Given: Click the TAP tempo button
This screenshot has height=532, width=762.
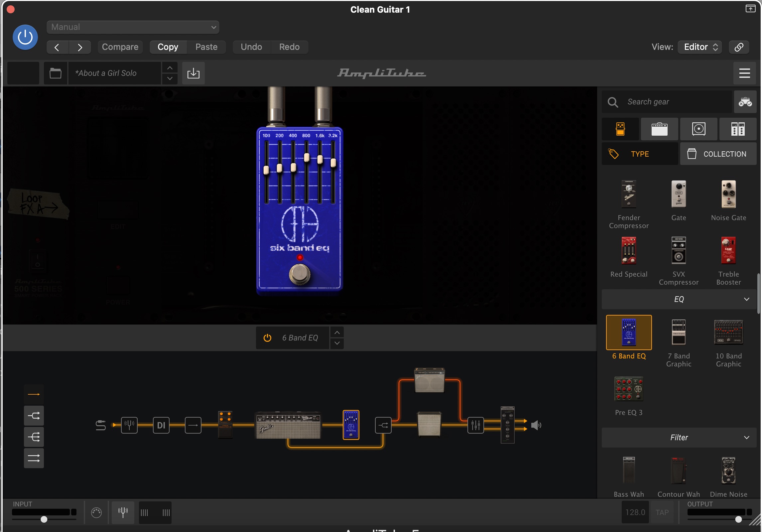Looking at the screenshot, I should tap(662, 512).
